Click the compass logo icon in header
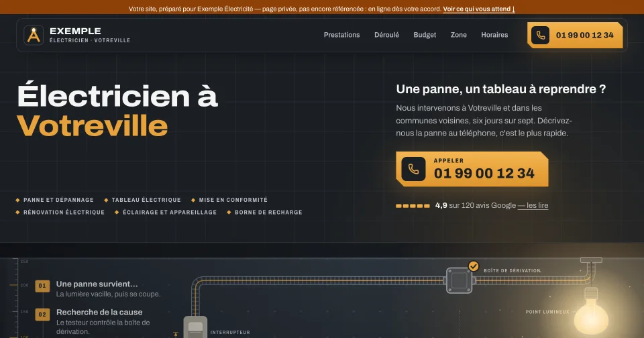The height and width of the screenshot is (338, 644). (x=34, y=35)
